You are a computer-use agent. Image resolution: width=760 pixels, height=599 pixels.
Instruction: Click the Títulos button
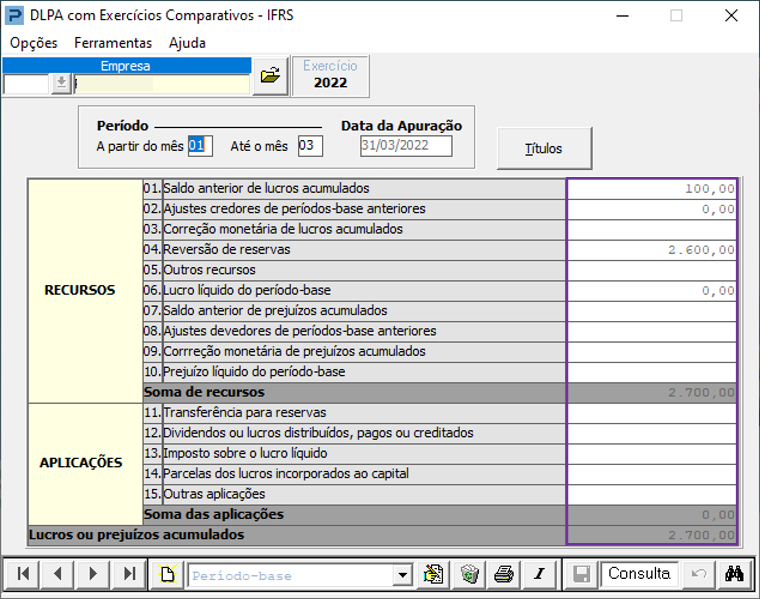(544, 148)
